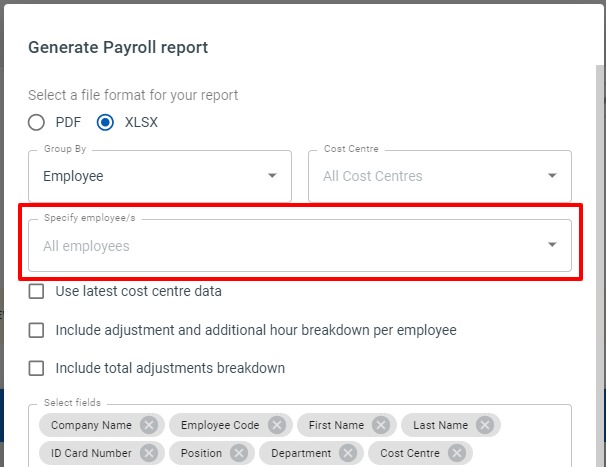Remove the ID Card Number field chip

149,453
